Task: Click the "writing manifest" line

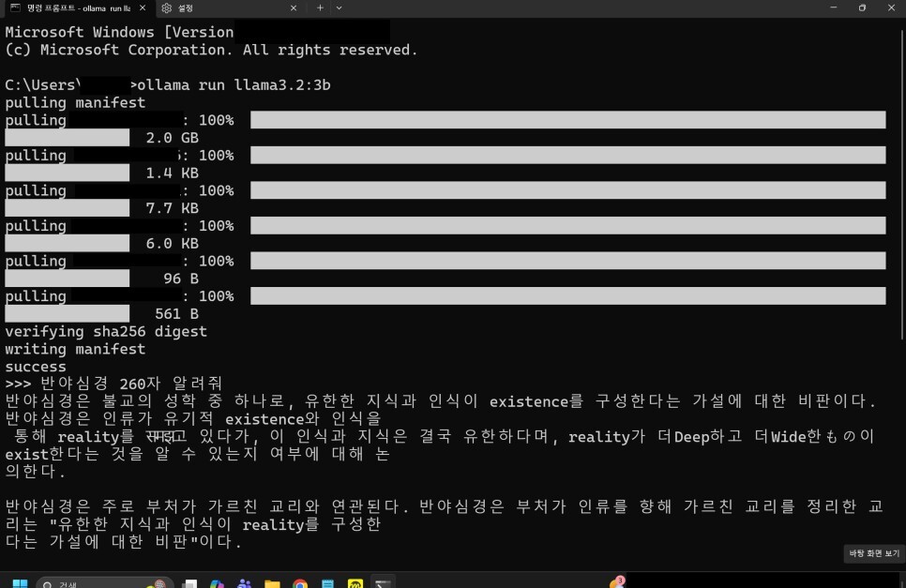Action: 75,350
